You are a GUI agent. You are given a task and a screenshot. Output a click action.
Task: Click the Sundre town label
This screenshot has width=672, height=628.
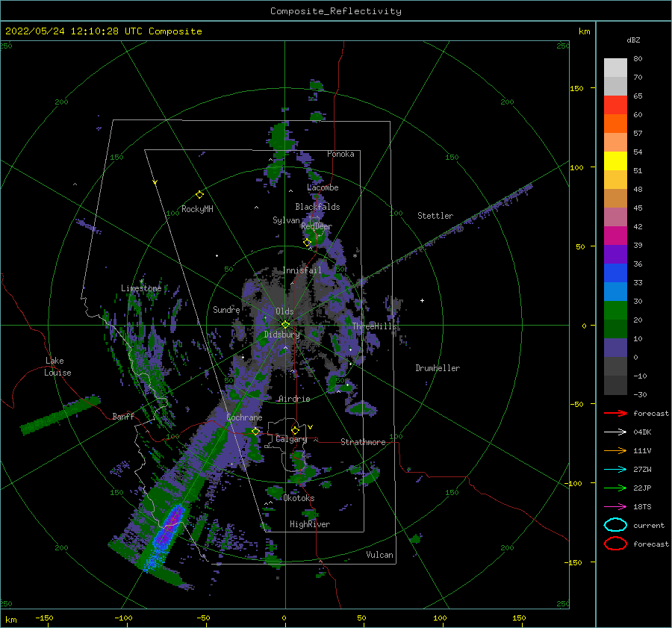(226, 309)
